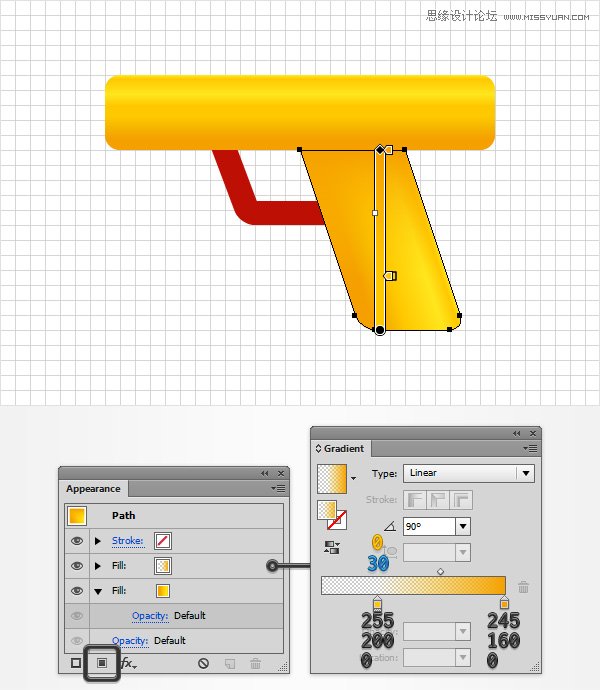Toggle visibility of second Fill attribute
Image resolution: width=600 pixels, height=690 pixels.
(x=77, y=591)
